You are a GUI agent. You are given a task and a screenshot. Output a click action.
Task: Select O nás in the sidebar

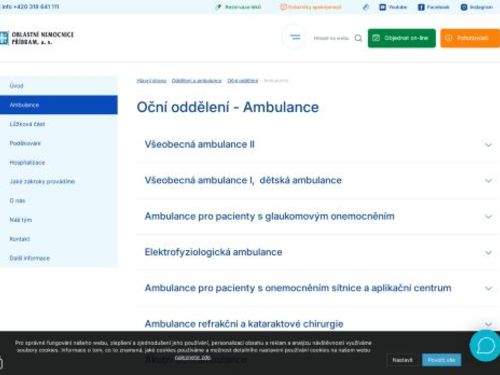click(x=59, y=201)
